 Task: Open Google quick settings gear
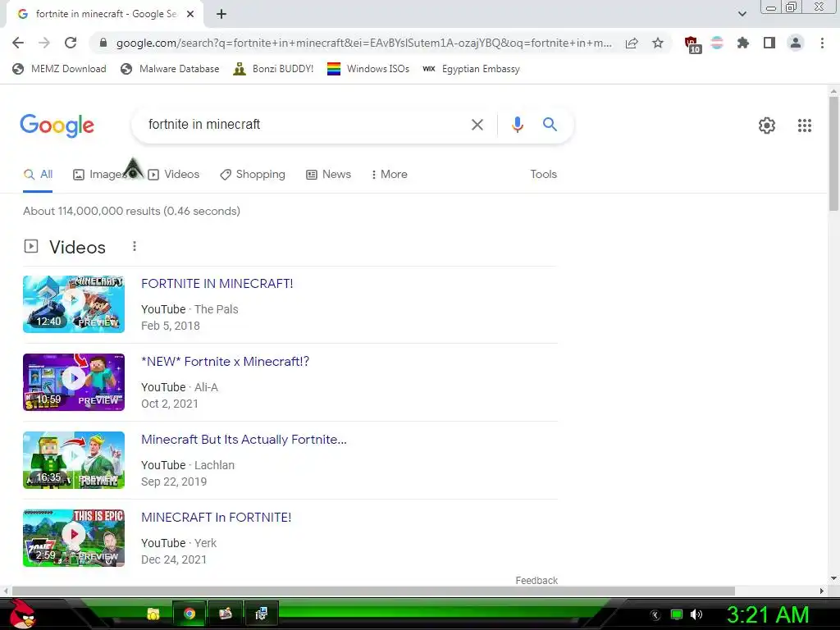(767, 126)
